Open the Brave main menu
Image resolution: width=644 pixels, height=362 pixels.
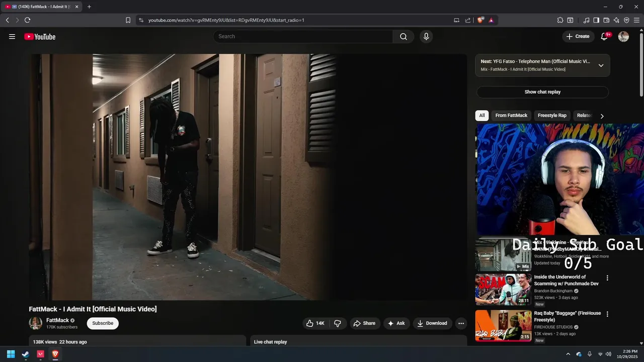(x=636, y=20)
